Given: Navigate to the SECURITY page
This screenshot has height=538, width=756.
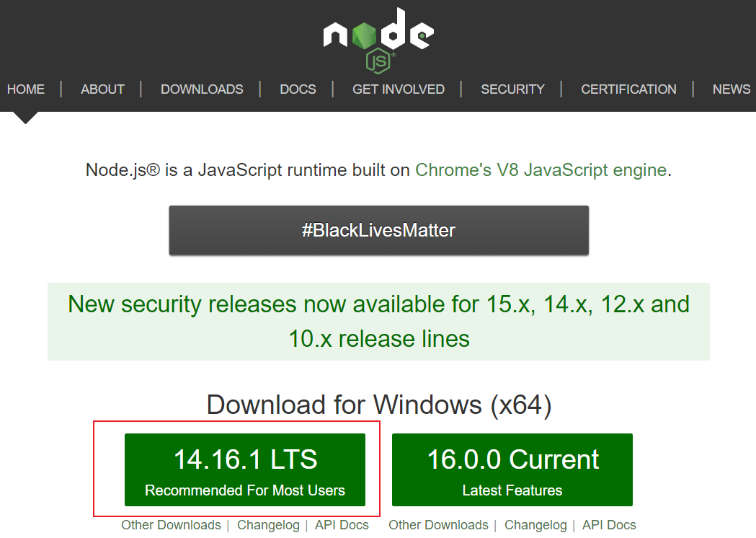Looking at the screenshot, I should point(512,89).
